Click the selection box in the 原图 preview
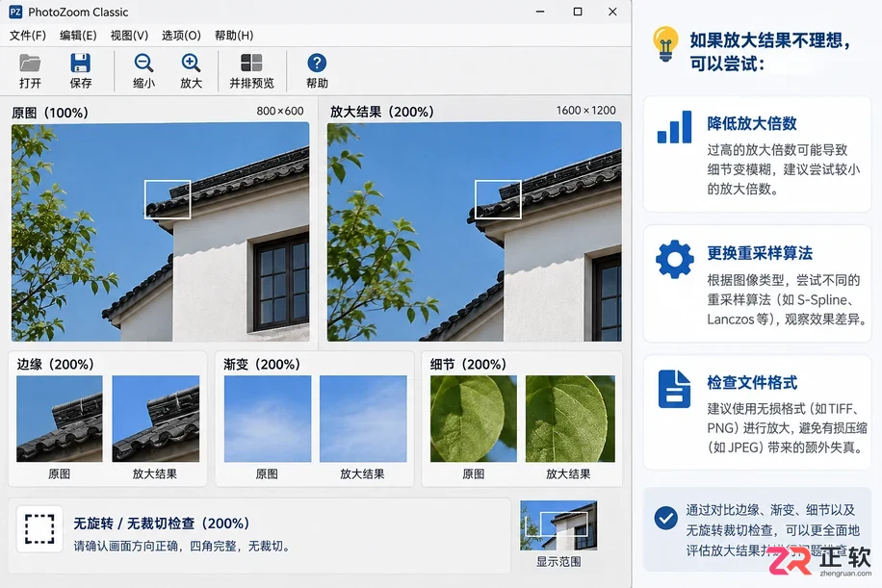 point(168,199)
